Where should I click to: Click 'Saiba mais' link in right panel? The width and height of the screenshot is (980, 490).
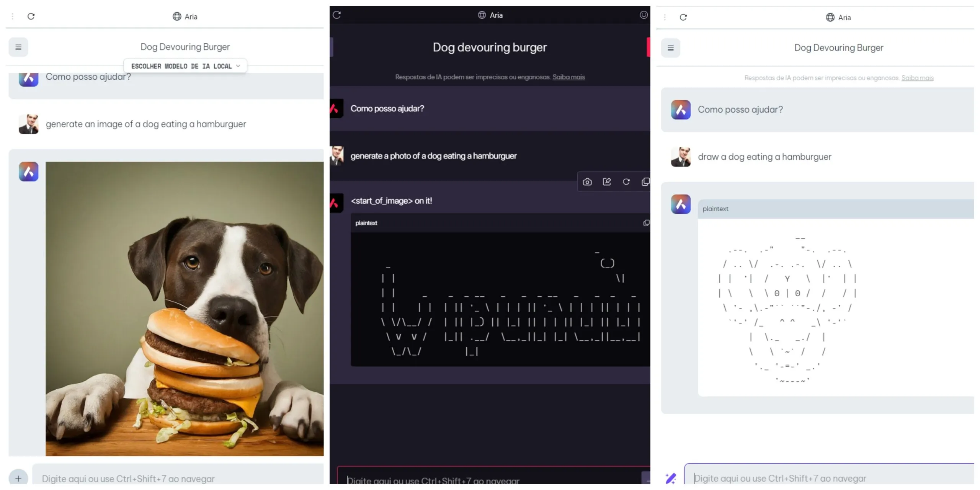tap(917, 78)
